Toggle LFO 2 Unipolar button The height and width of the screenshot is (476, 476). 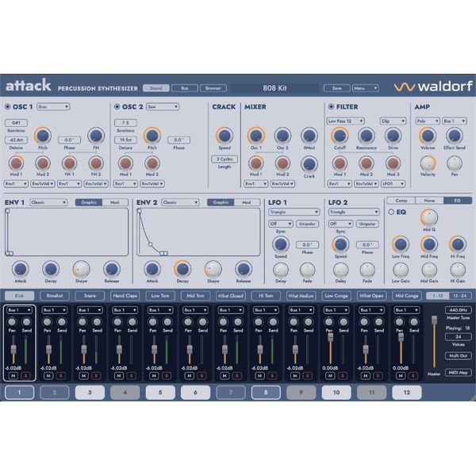[367, 224]
